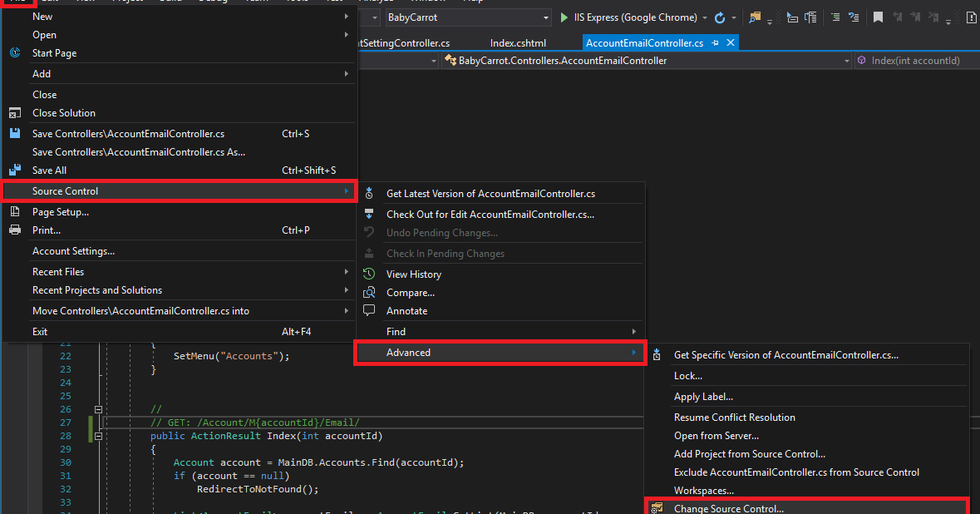Click the RedirectToNotFound(); code line

pyautogui.click(x=258, y=489)
